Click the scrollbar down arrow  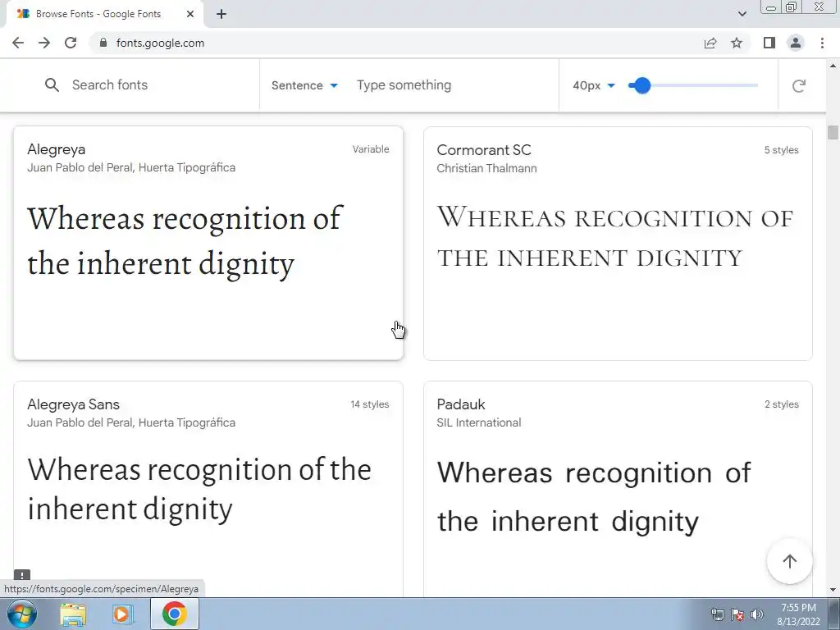(833, 591)
